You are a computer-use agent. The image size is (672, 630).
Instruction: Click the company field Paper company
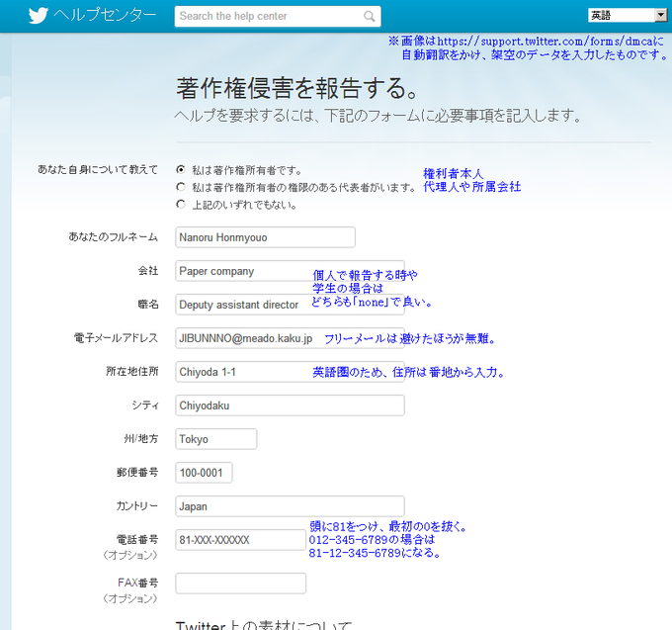click(x=290, y=271)
